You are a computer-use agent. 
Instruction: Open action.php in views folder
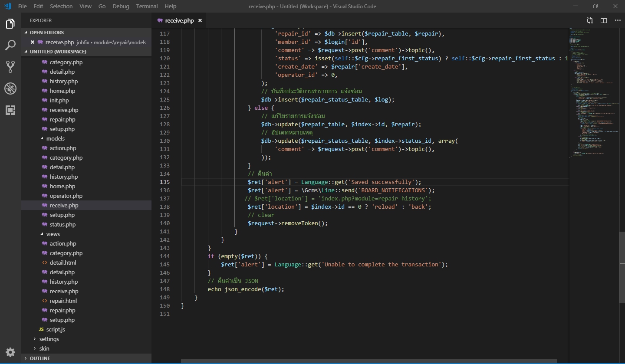[x=86, y=243]
